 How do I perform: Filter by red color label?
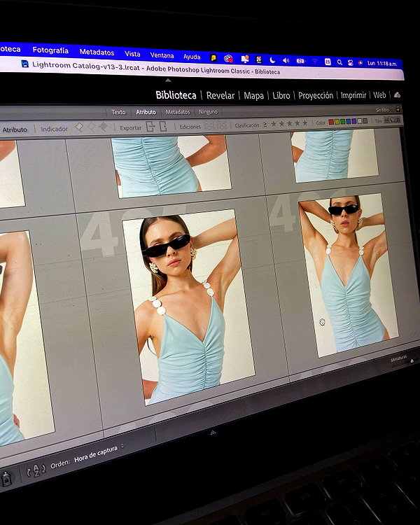[x=331, y=122]
